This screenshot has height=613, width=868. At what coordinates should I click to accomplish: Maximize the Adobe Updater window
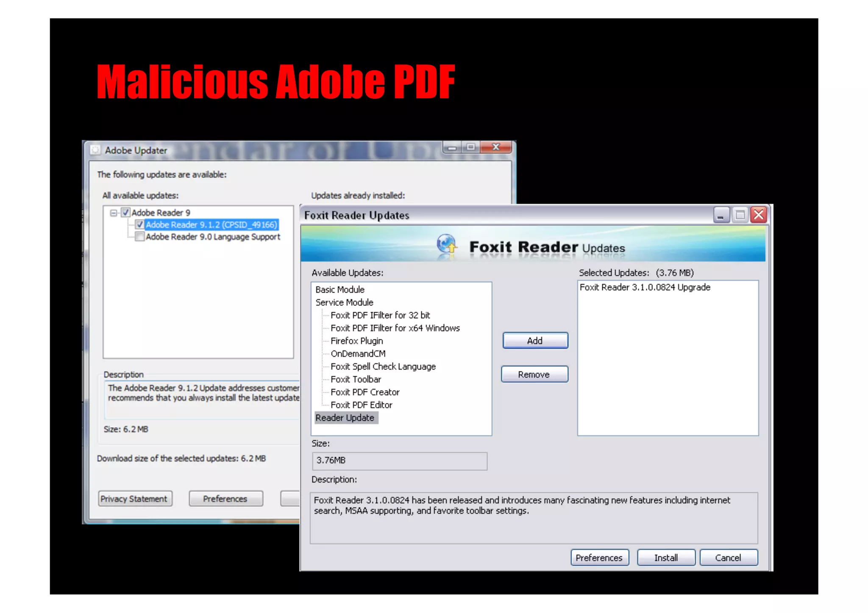pyautogui.click(x=470, y=147)
